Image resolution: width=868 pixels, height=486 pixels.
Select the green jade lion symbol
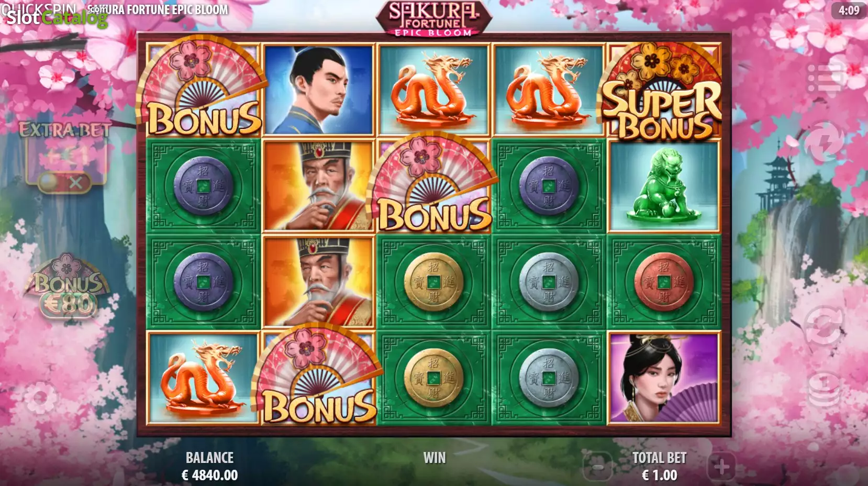pyautogui.click(x=664, y=186)
